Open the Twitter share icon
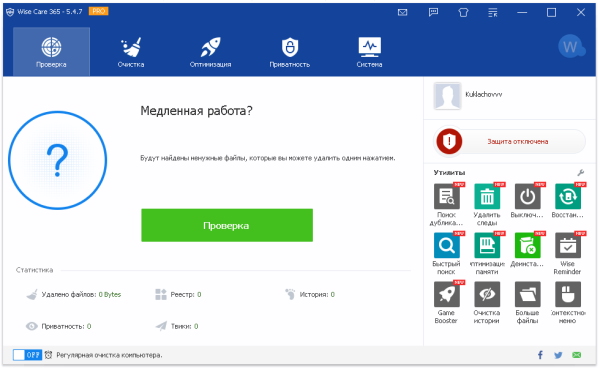The image size is (600, 369). [x=558, y=355]
